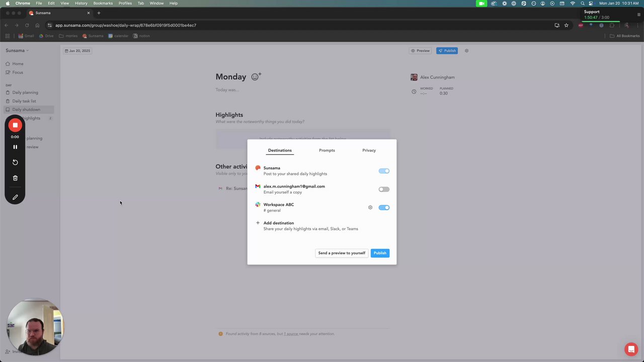
Task: Open the notion bookmark
Action: coord(141,36)
